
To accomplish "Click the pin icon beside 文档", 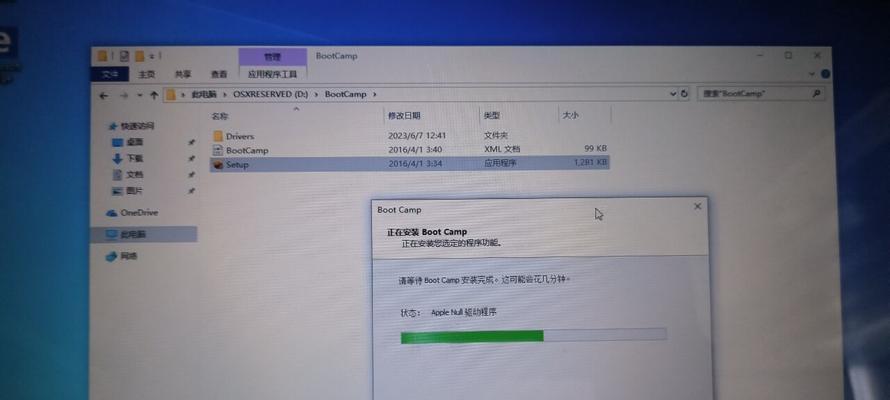I will (x=192, y=175).
